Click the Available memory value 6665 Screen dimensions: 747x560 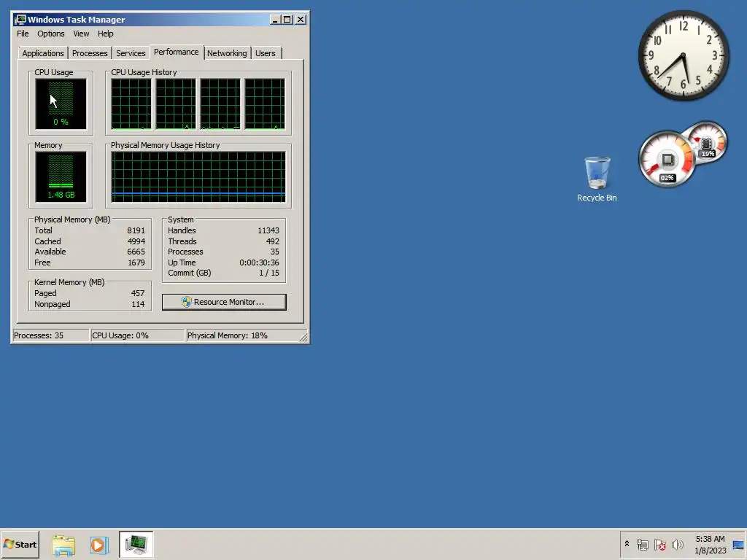[x=136, y=252]
